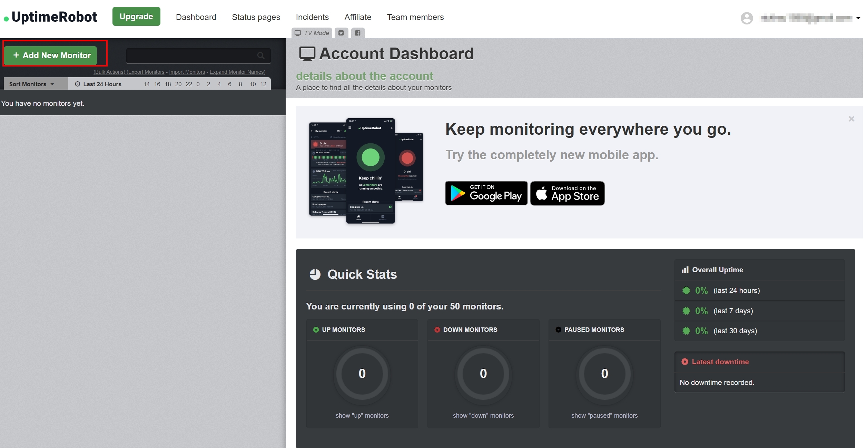
Task: Close the mobile app promo banner
Action: coord(851,119)
